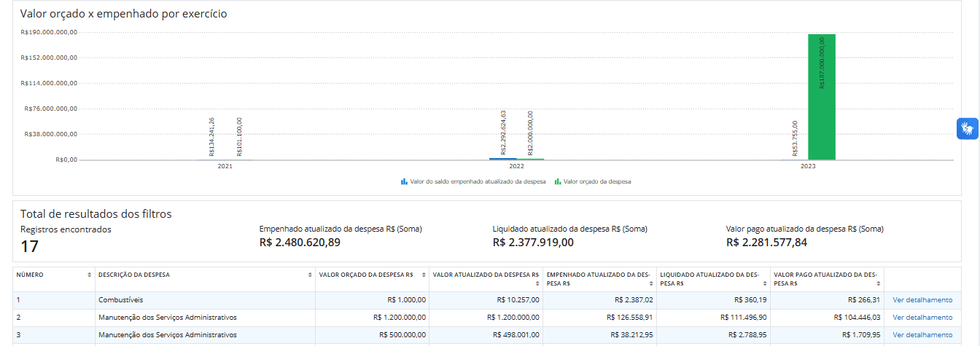Select the R$101.100,00 bar label
980x346 pixels.
[x=239, y=136]
